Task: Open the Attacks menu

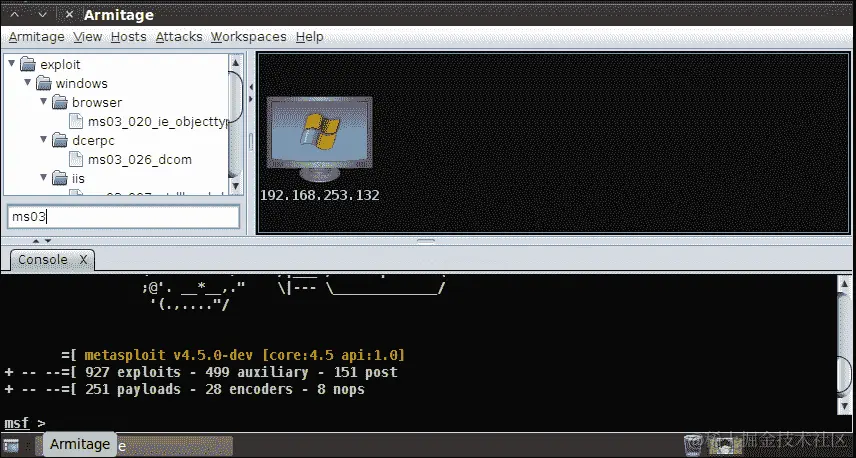Action: click(x=179, y=37)
